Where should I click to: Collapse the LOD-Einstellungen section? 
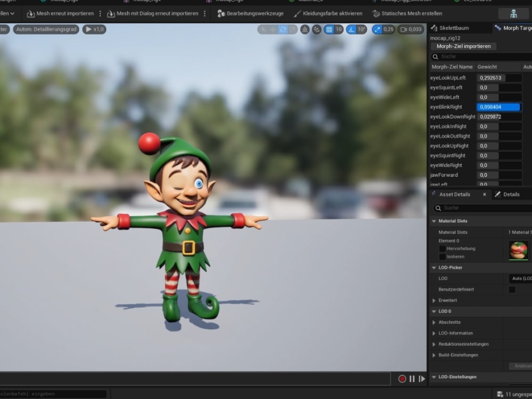(434, 377)
